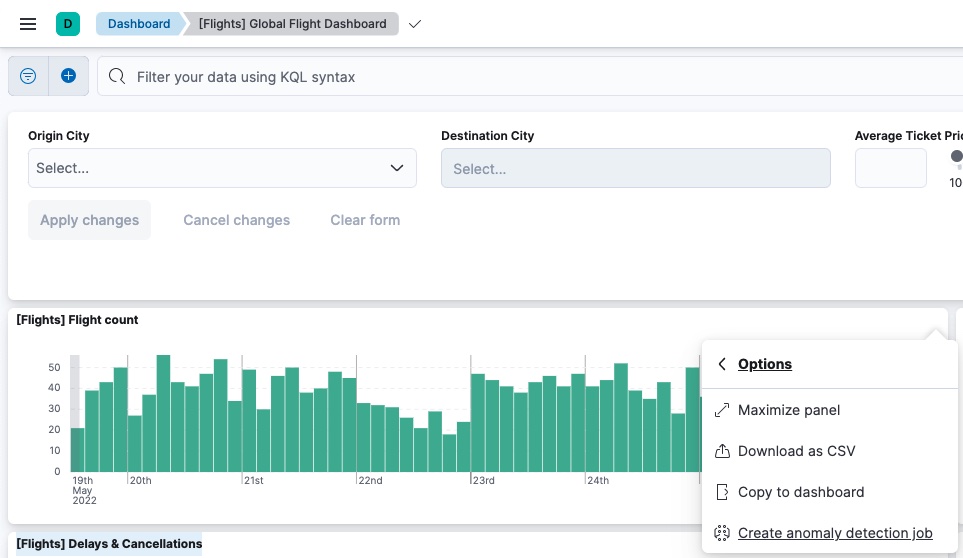The height and width of the screenshot is (558, 963).
Task: Choose Download as CSV menu item
Action: point(796,451)
